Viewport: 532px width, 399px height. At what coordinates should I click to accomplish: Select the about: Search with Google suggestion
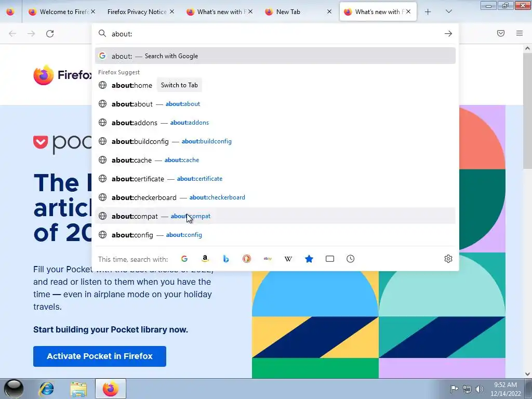pyautogui.click(x=275, y=56)
